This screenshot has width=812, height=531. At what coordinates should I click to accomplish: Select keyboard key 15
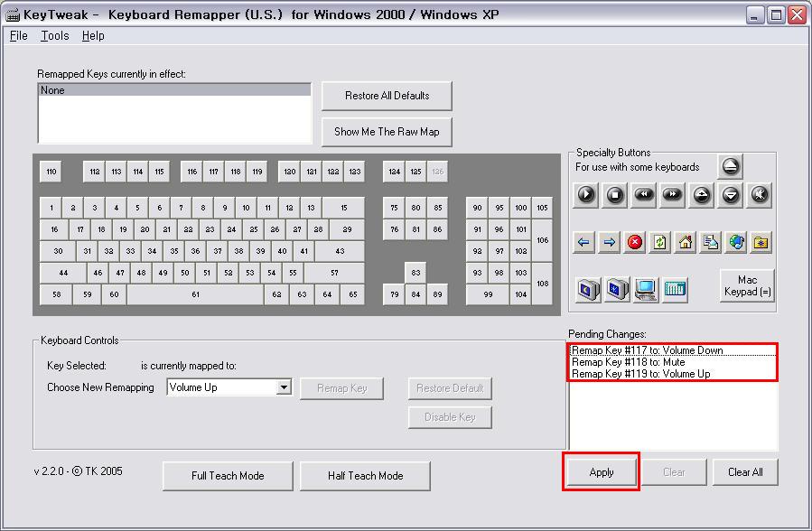click(x=344, y=208)
